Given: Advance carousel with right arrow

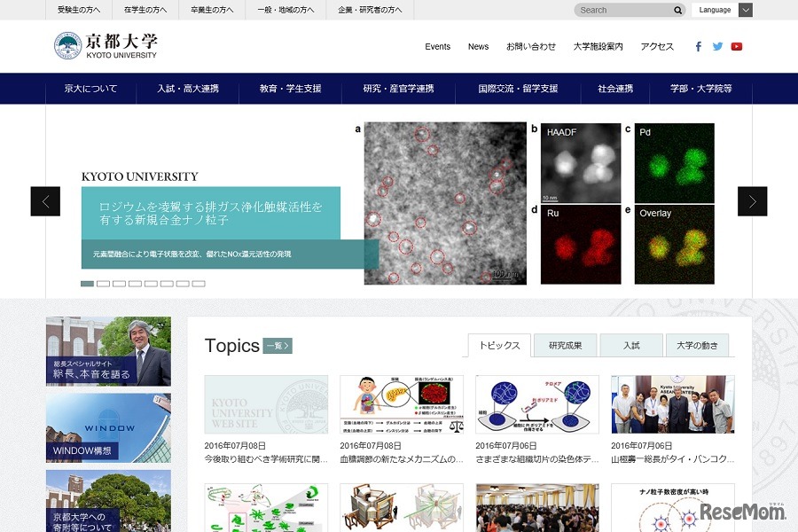Looking at the screenshot, I should click(x=752, y=201).
